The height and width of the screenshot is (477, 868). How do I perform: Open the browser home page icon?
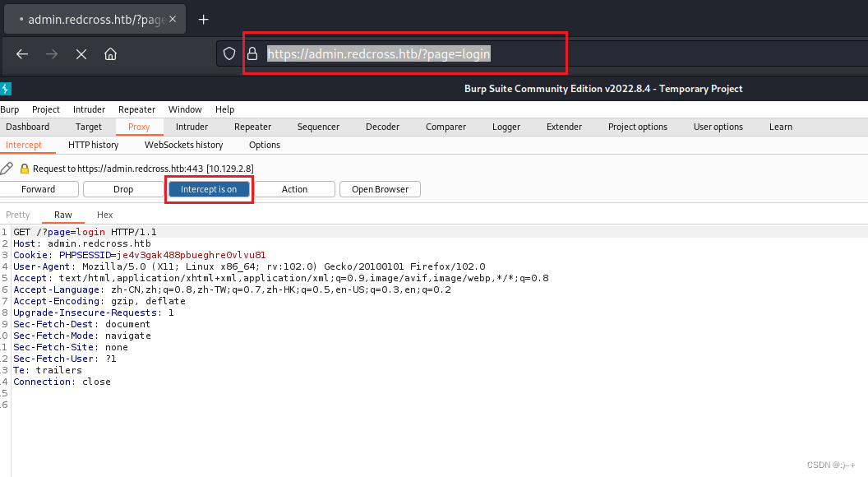pos(112,53)
